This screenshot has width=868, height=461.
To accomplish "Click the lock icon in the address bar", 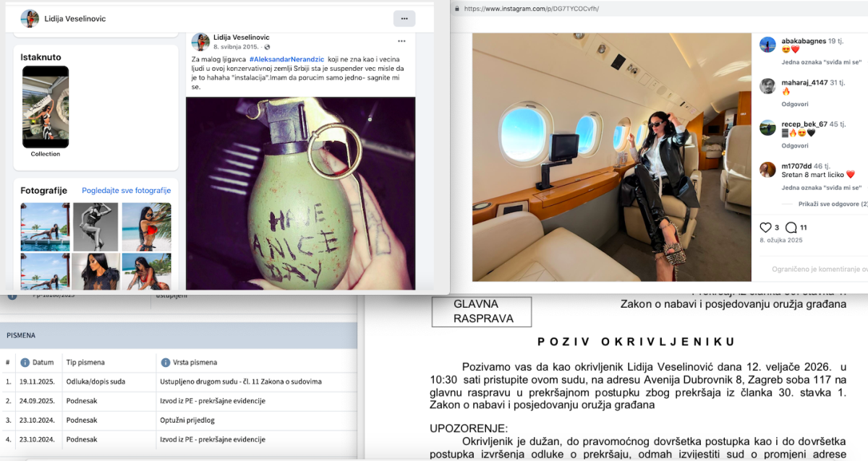I will [456, 9].
